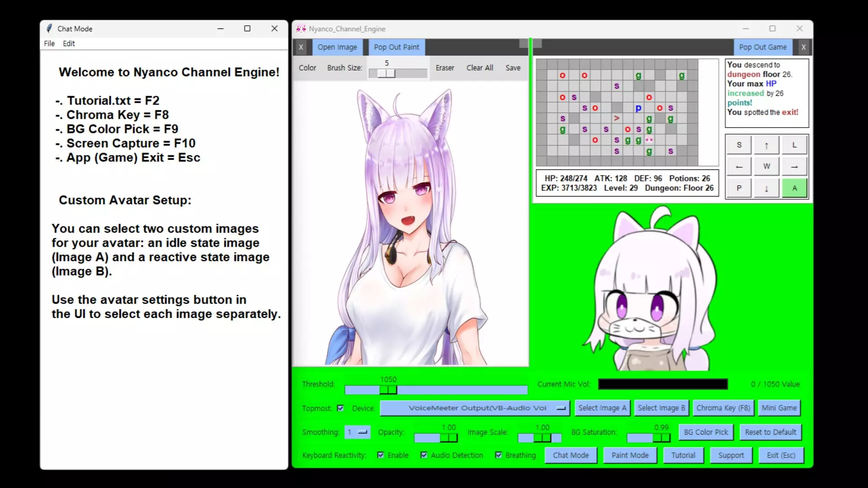Image resolution: width=868 pixels, height=488 pixels.
Task: Select the L look command button
Action: (794, 145)
